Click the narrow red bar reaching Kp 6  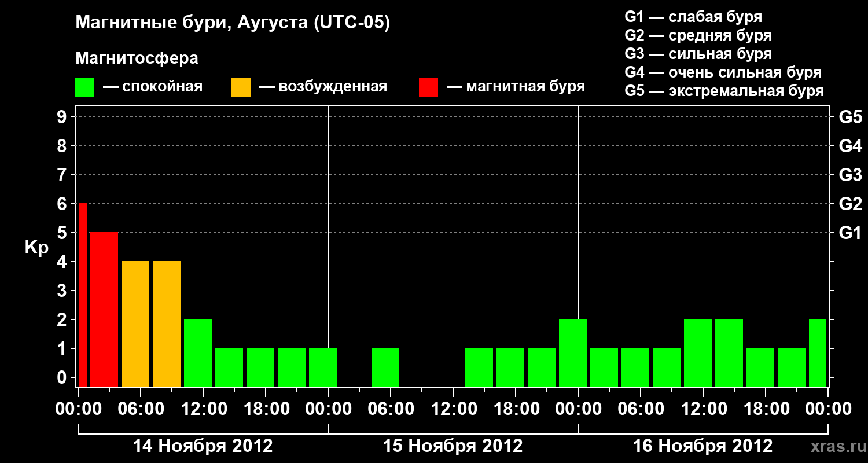click(82, 295)
